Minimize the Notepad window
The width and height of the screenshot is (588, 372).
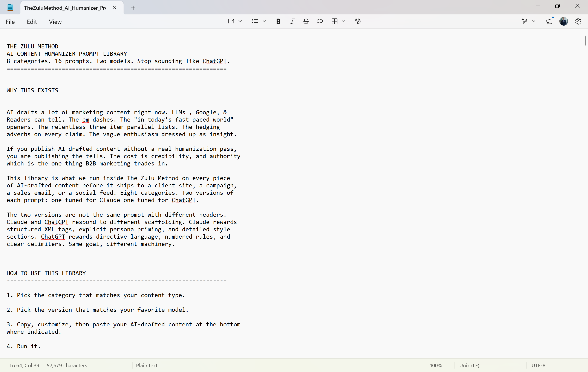tap(538, 6)
